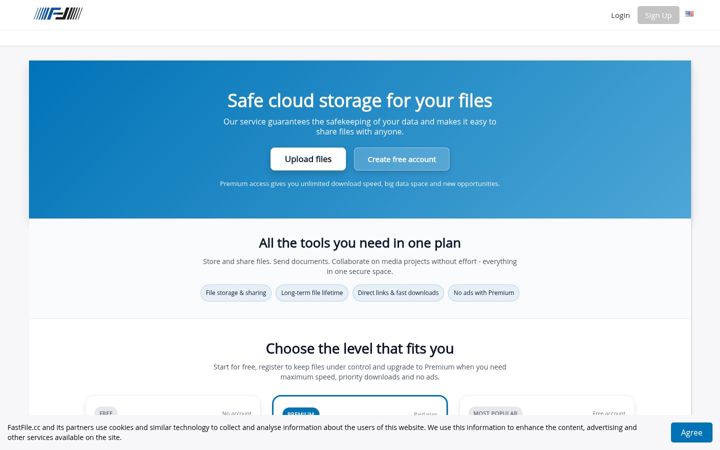The image size is (720, 450).
Task: Click the Choose the level that fits you heading
Action: (x=360, y=348)
